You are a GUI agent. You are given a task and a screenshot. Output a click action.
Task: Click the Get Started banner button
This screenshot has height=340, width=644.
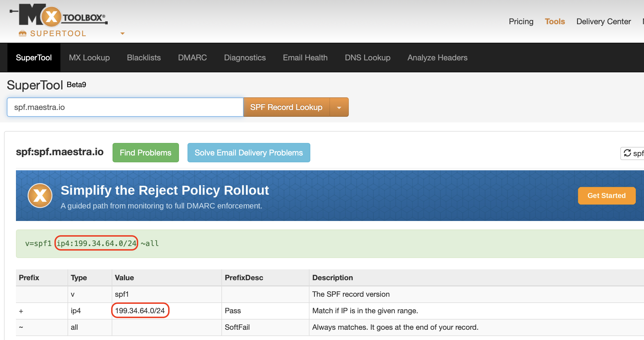(607, 196)
